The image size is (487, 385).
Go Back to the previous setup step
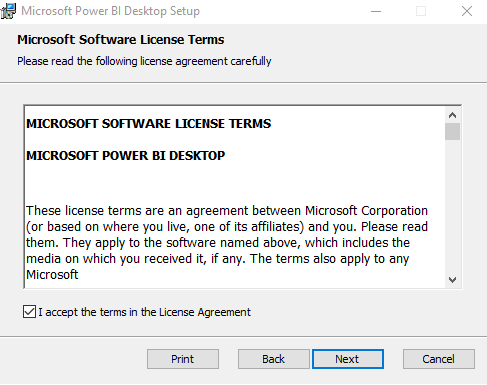(x=273, y=359)
